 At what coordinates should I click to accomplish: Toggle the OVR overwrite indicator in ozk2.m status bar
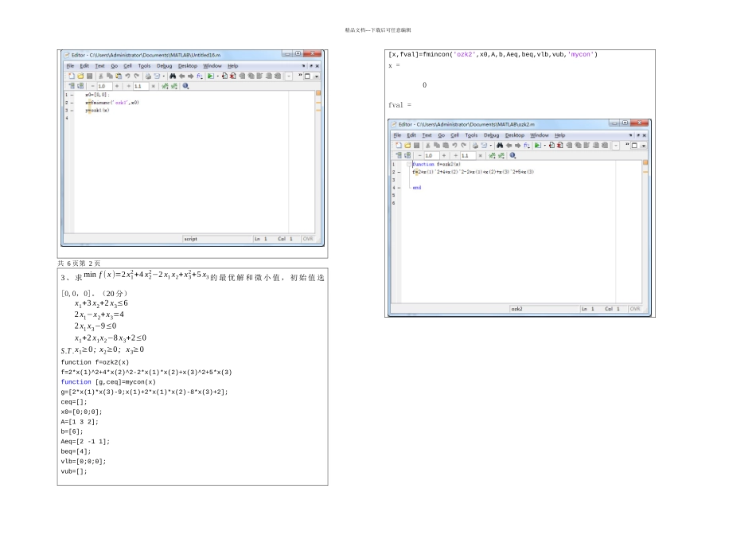pyautogui.click(x=634, y=309)
